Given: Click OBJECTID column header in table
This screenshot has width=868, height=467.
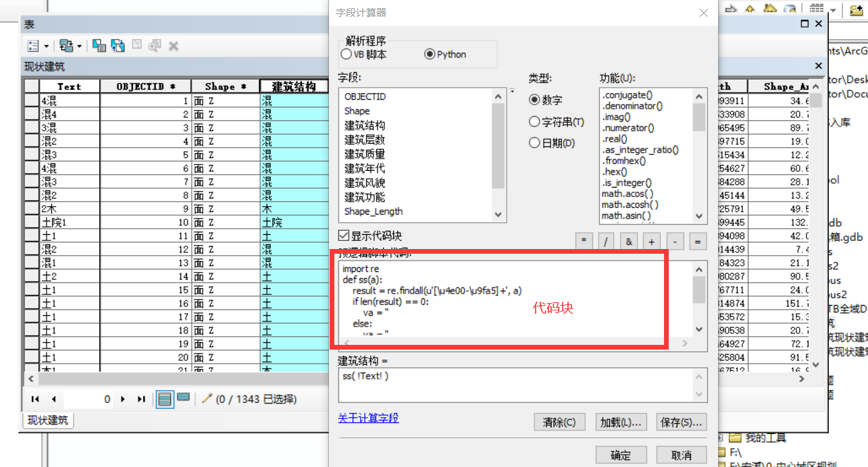Looking at the screenshot, I should (145, 86).
